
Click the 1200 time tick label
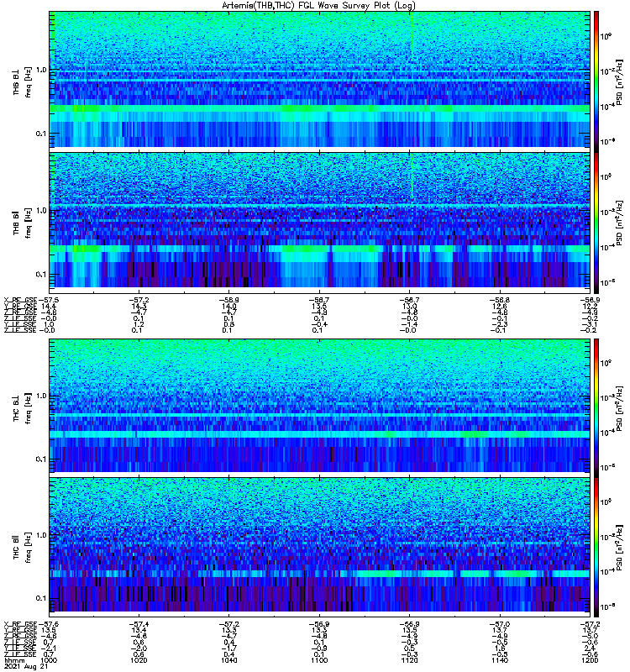(x=590, y=660)
